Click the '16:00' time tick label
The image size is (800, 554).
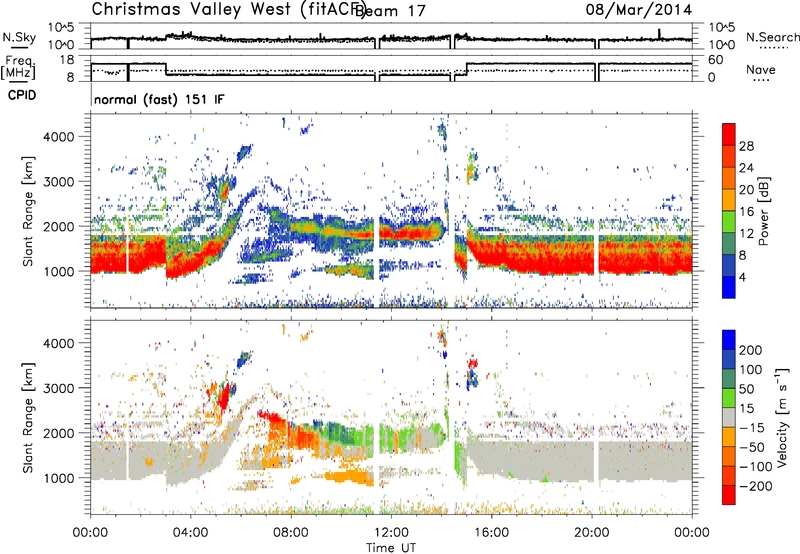(x=491, y=533)
